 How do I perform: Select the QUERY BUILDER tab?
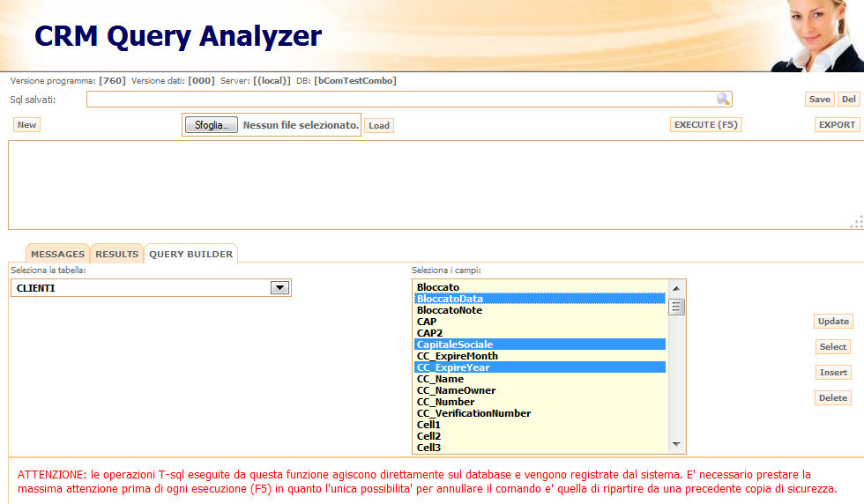click(191, 254)
